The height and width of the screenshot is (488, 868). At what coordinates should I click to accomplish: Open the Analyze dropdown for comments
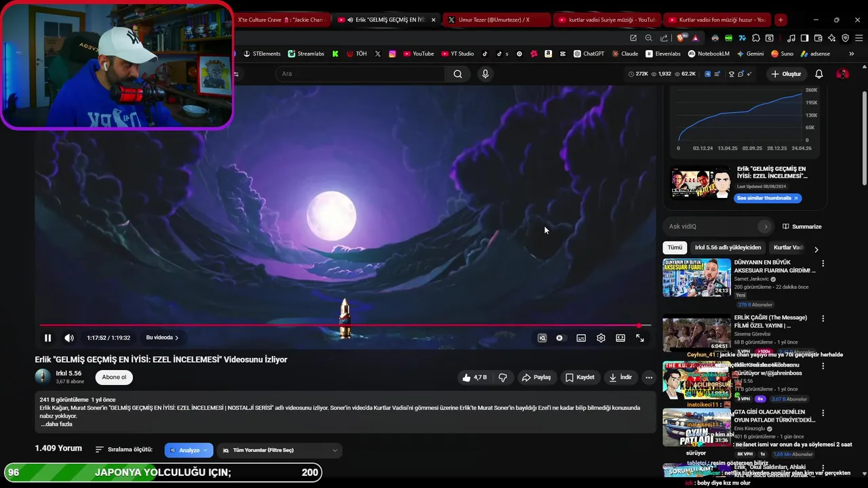189,450
